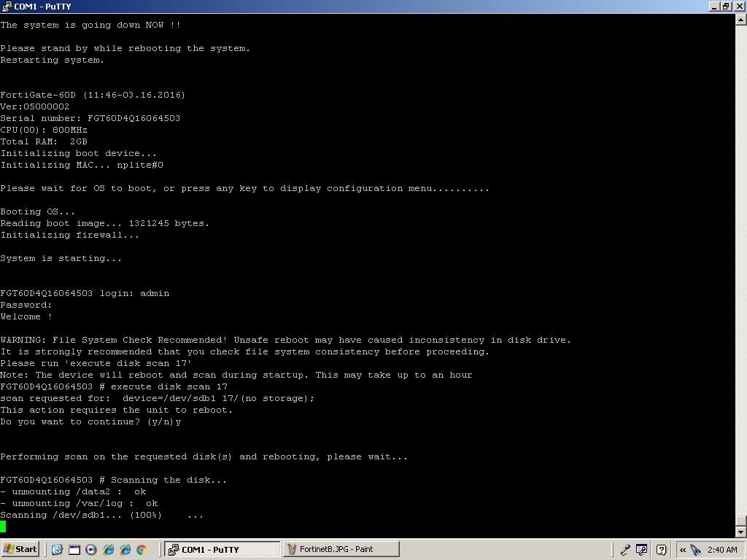Launch Google Chrome from quick launch
This screenshot has width=747, height=560.
142,550
